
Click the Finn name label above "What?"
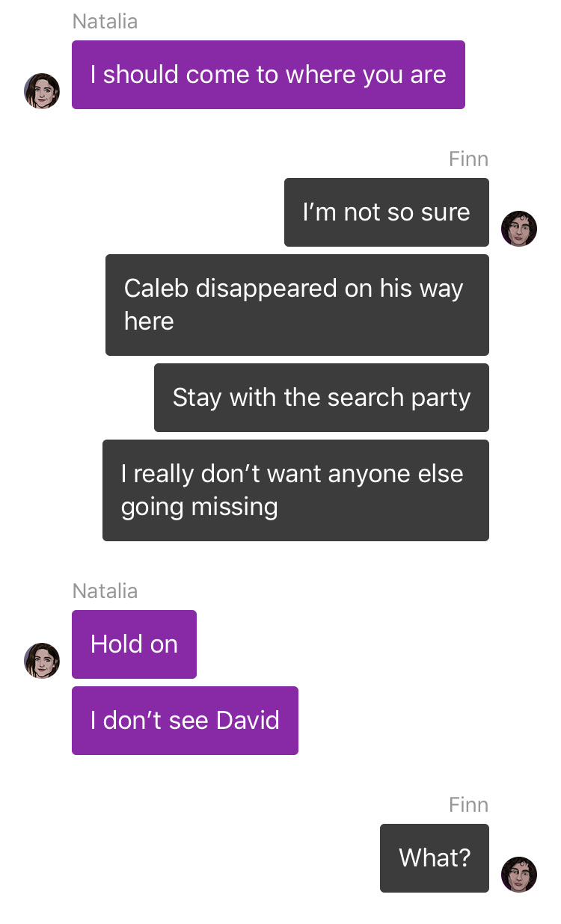[469, 805]
